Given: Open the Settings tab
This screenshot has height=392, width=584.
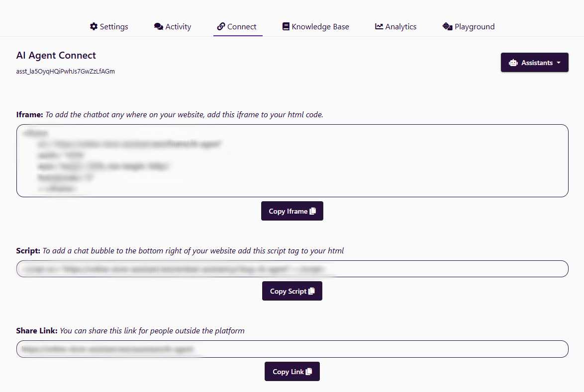Looking at the screenshot, I should (x=114, y=27).
